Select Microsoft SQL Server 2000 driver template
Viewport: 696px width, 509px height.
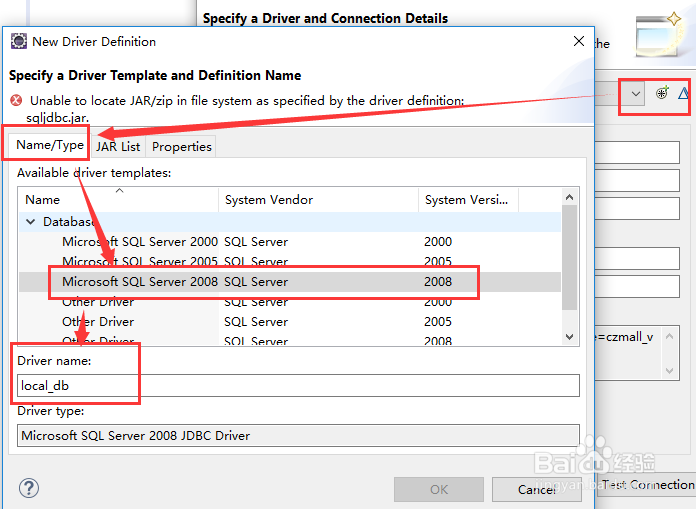pyautogui.click(x=139, y=241)
